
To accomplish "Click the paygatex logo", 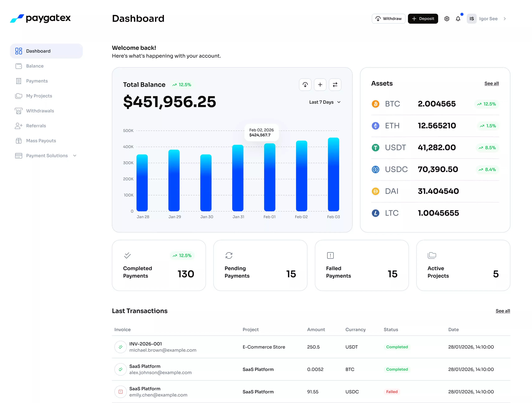I will pyautogui.click(x=40, y=18).
